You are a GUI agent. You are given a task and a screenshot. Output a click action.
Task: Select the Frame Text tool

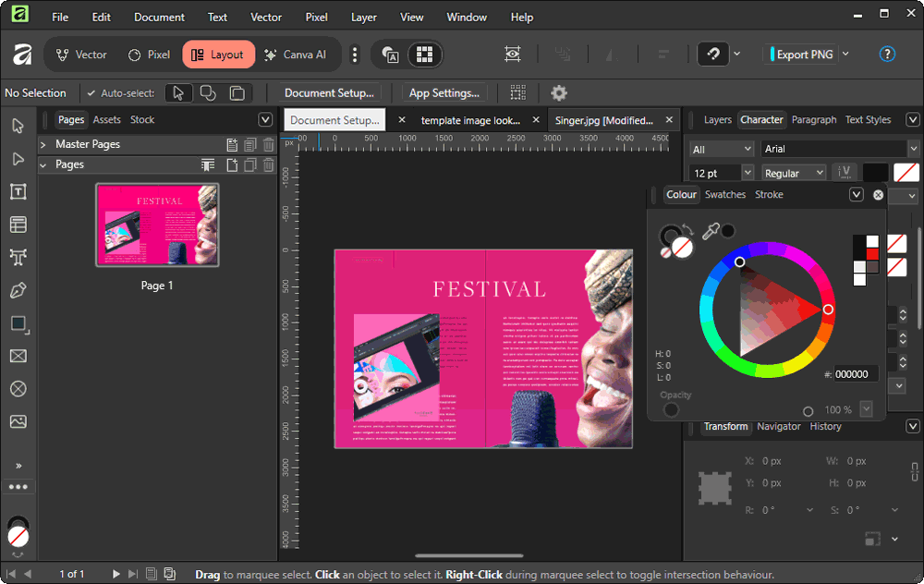point(18,191)
